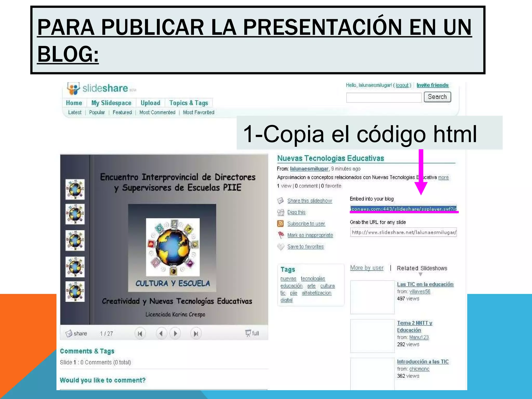Open the nuevas tag
The height and width of the screenshot is (399, 532).
[x=288, y=278]
